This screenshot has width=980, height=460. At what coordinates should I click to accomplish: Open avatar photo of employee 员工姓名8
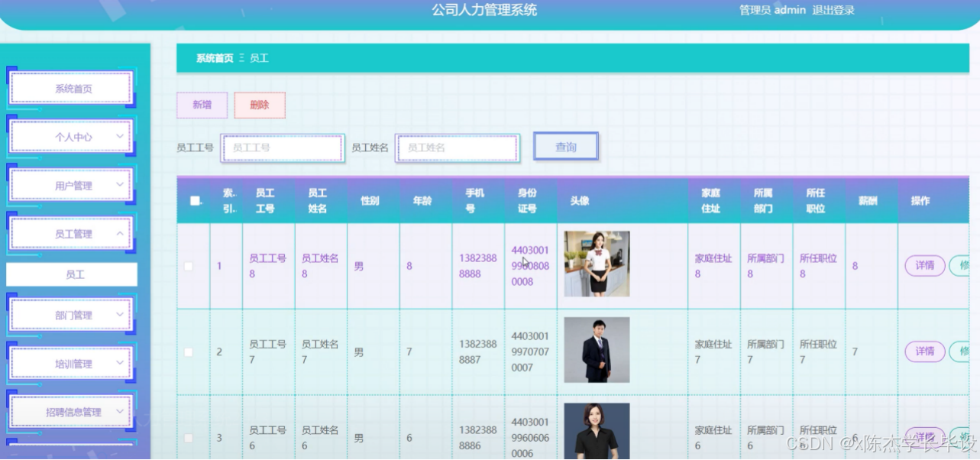(x=597, y=264)
